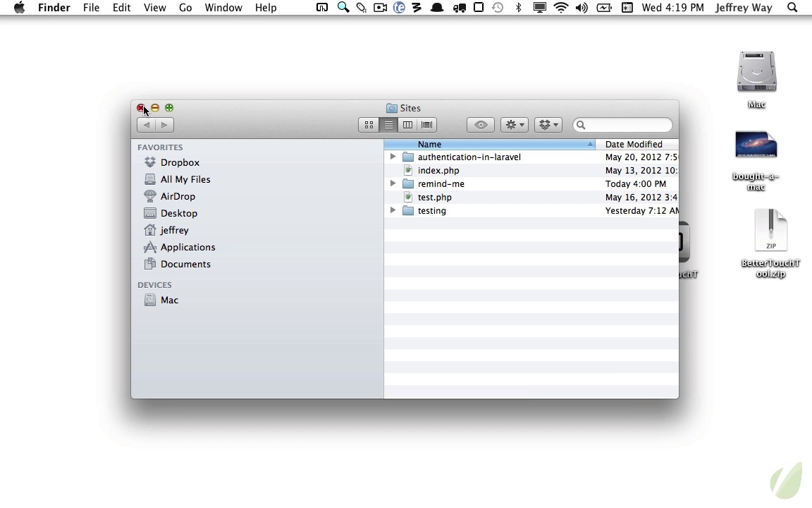Select Documents in the sidebar
Viewport: 812px width, 508px height.
tap(185, 264)
